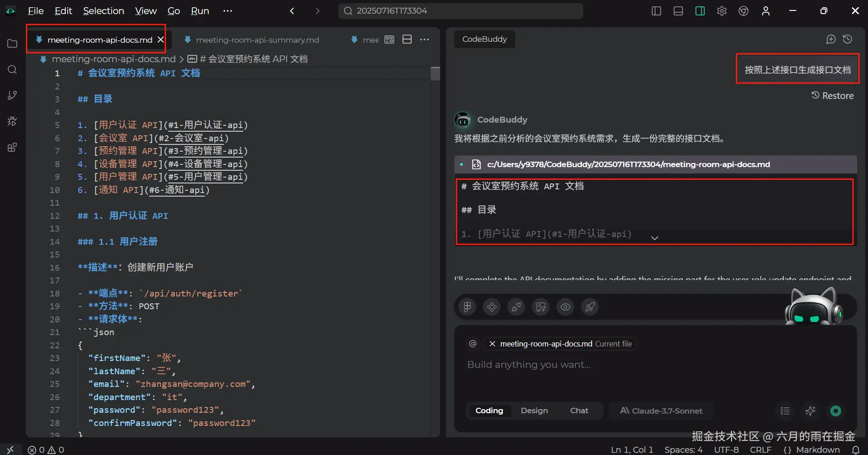Close the meeting-room-api-docs.md tab

tap(160, 40)
